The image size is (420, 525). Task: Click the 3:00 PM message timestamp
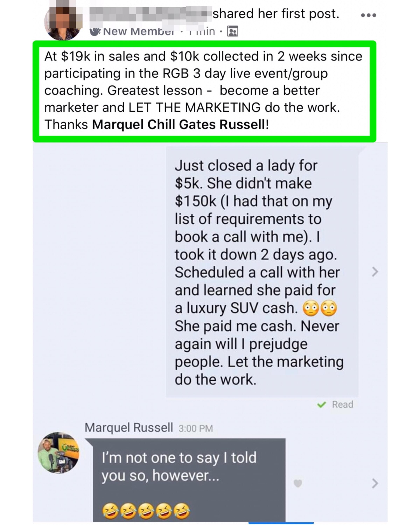195,428
